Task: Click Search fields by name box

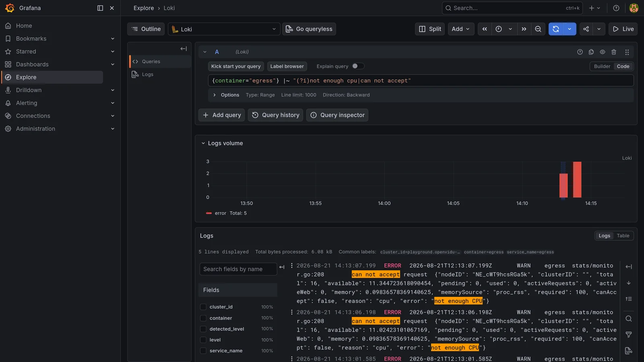Action: (x=238, y=269)
